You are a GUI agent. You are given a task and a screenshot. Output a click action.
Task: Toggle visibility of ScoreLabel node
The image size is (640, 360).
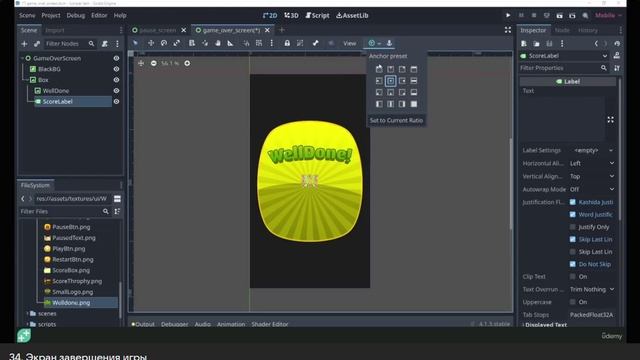click(x=116, y=101)
